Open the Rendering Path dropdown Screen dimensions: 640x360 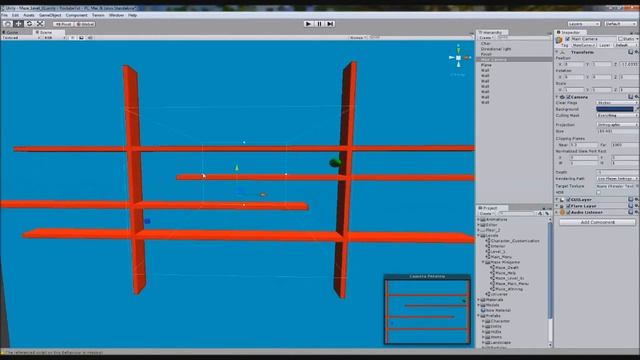[617, 179]
